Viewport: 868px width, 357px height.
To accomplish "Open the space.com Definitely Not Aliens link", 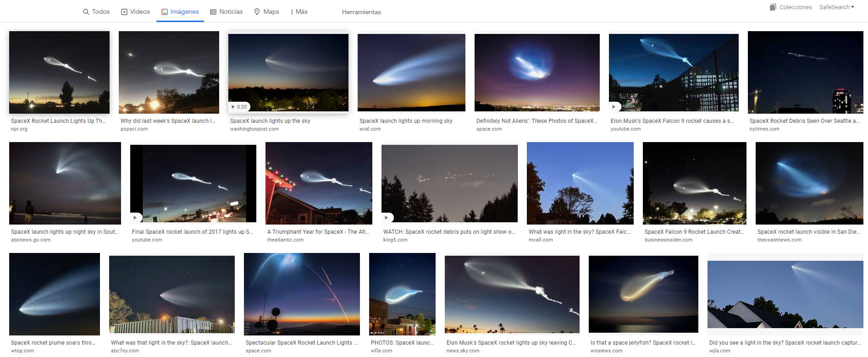I will point(537,121).
